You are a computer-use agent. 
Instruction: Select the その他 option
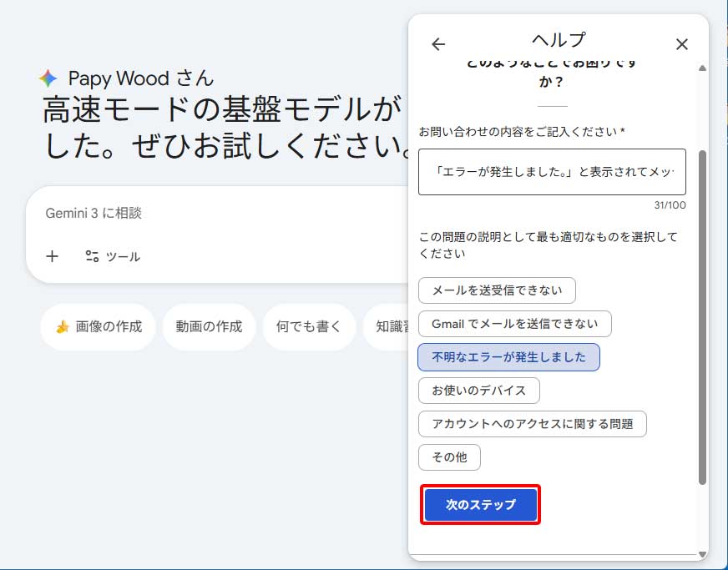pyautogui.click(x=449, y=457)
